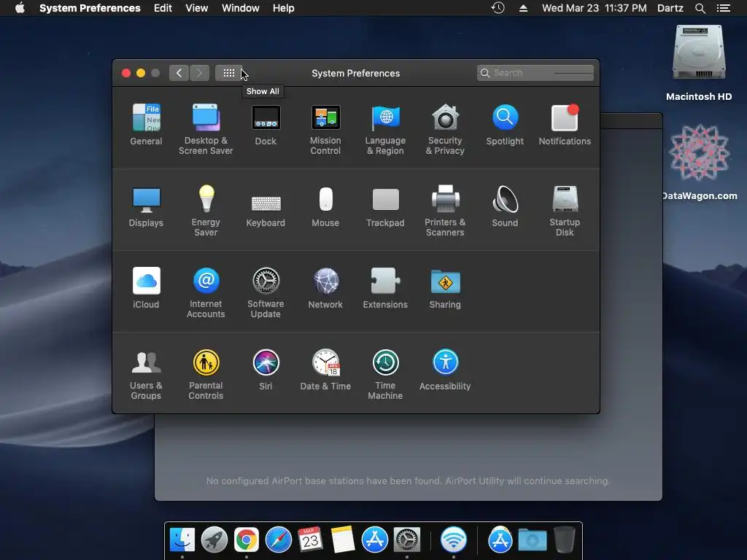Click the Time Machine menu bar icon
Screen dimensions: 747x560
498,8
